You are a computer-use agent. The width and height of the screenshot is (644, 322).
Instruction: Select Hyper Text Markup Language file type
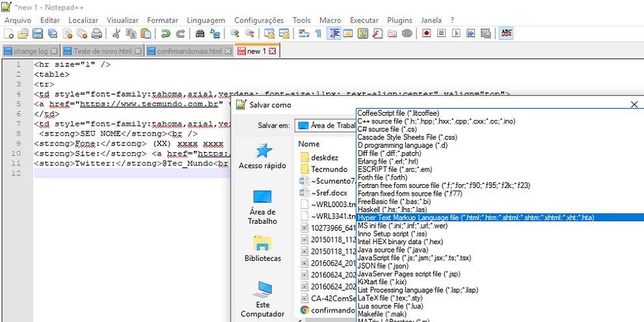click(500, 218)
